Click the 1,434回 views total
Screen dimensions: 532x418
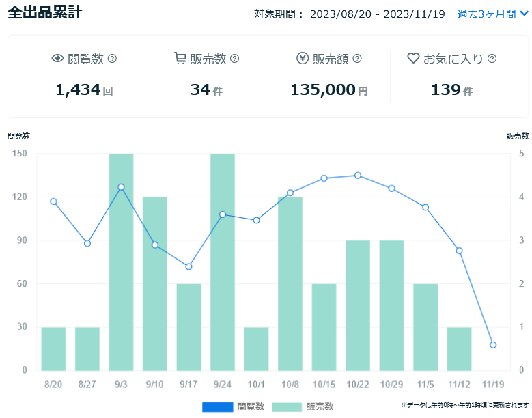84,89
